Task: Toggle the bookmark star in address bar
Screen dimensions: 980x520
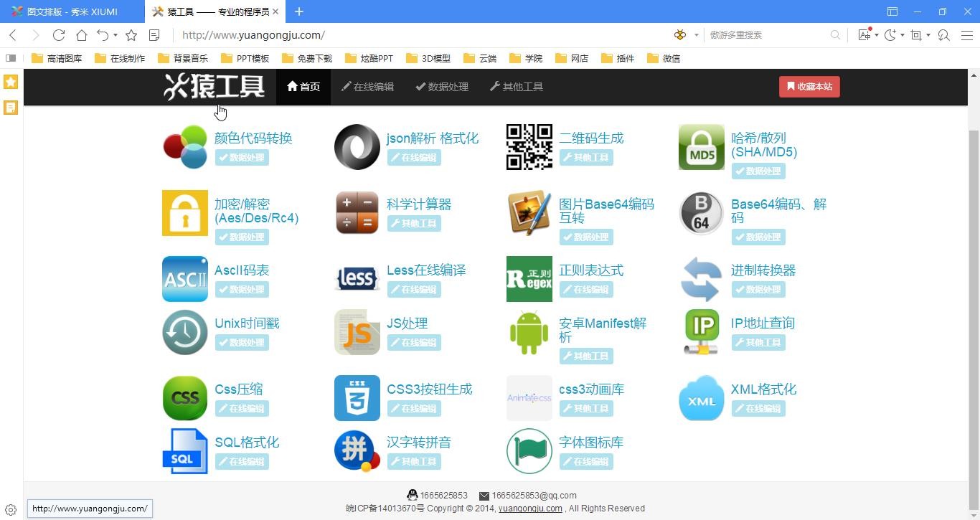Action: click(131, 35)
